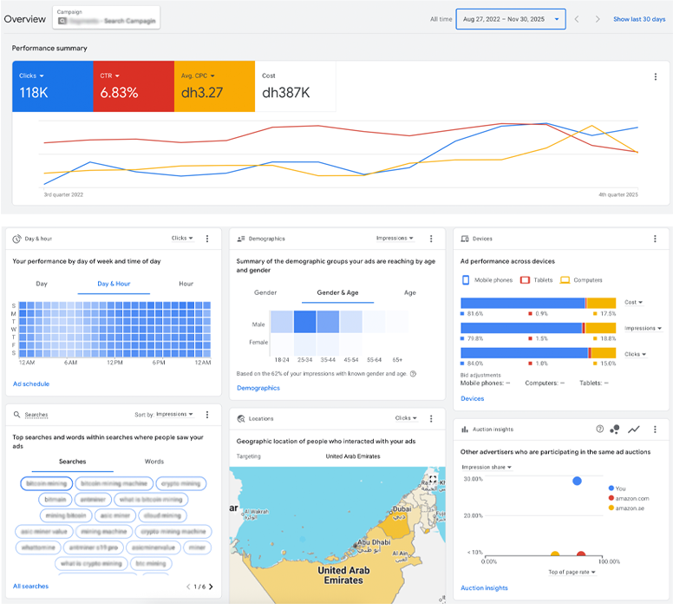The image size is (673, 616).
Task: Expand the locations map to fullscreen
Action: point(433,479)
